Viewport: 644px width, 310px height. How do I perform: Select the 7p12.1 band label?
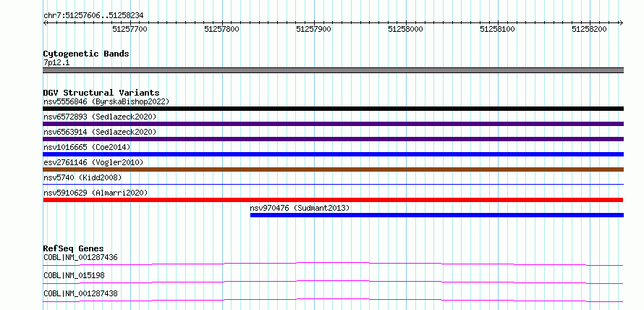(56, 63)
